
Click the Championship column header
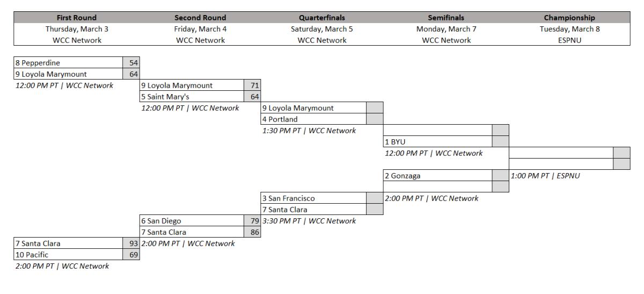[x=569, y=18]
